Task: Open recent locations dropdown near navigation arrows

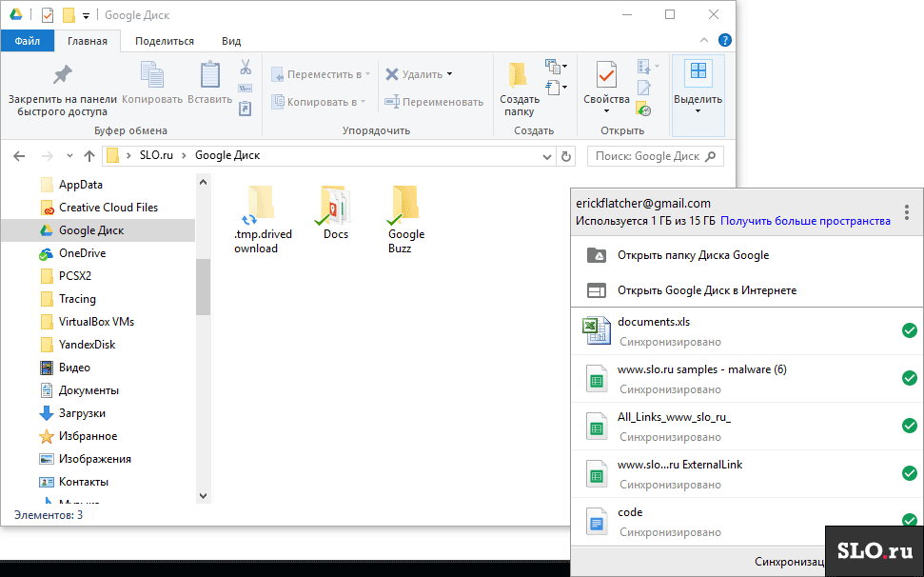Action: coord(69,156)
